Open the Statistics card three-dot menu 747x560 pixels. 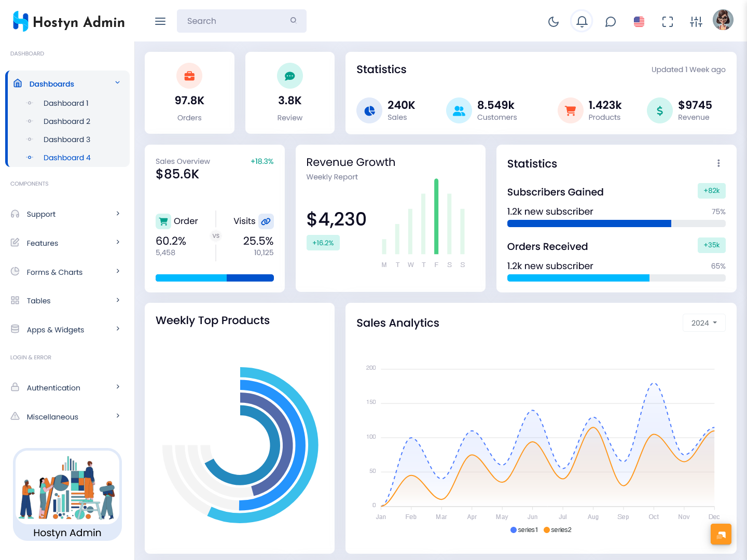[x=718, y=163]
